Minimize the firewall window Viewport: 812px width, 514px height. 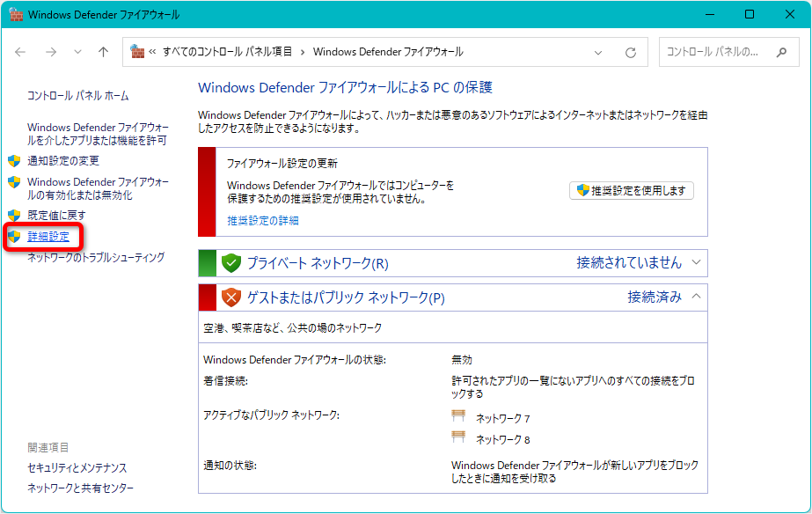(710, 14)
